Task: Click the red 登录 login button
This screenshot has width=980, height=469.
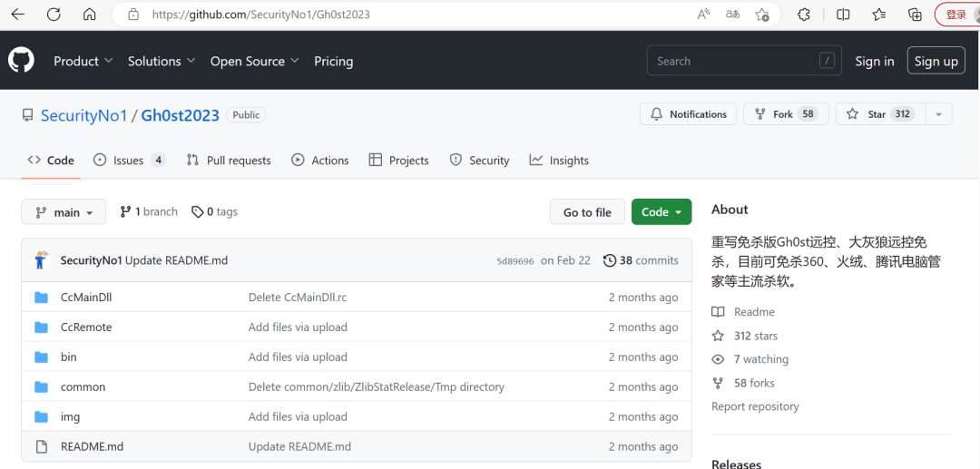Action: (956, 15)
